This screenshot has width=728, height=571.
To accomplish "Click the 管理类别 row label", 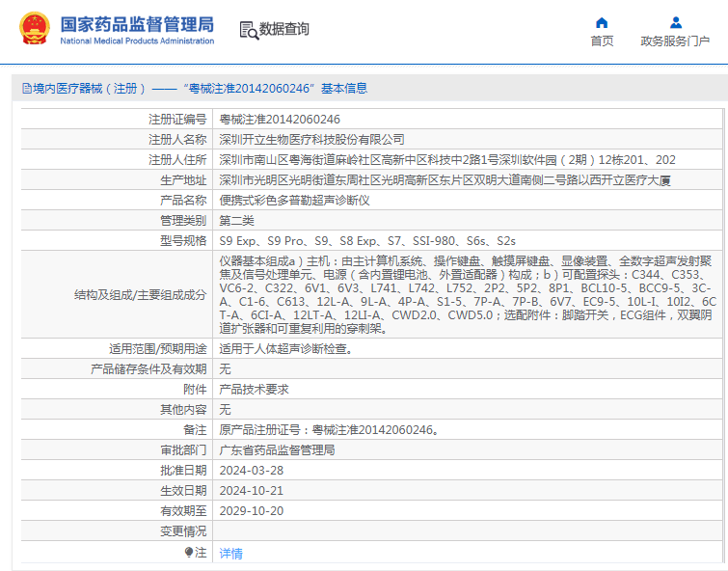I will [x=183, y=221].
